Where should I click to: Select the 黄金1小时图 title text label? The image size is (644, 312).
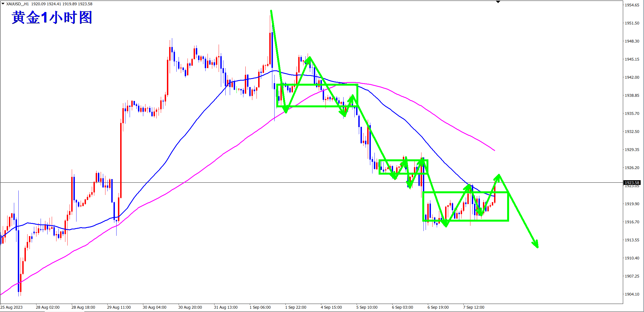coord(52,18)
